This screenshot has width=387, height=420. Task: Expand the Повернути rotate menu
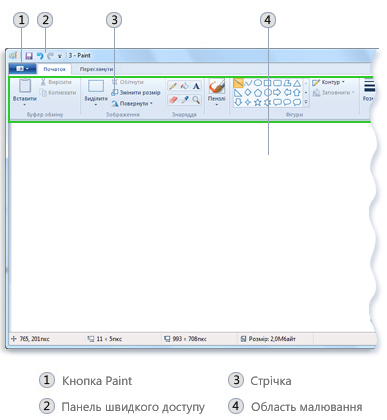(x=132, y=103)
